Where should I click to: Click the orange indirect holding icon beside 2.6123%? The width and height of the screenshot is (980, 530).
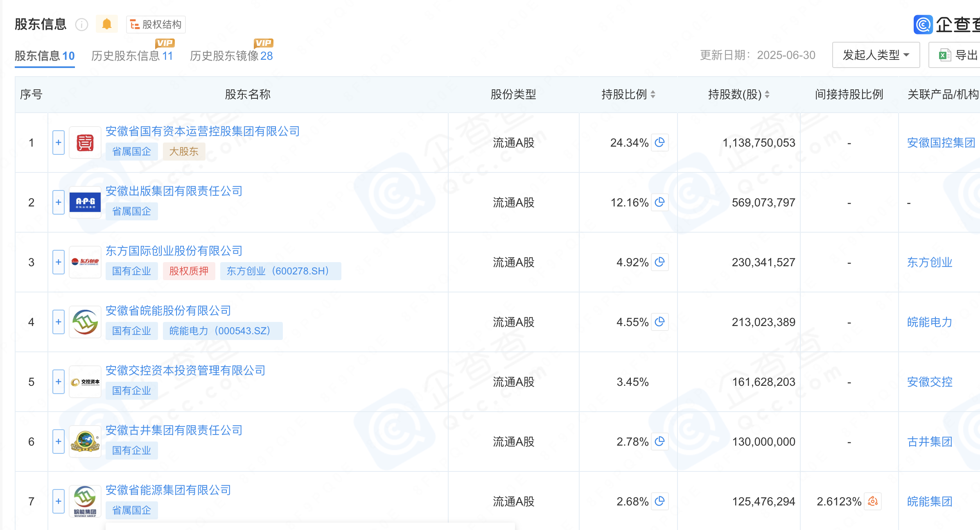pos(872,501)
